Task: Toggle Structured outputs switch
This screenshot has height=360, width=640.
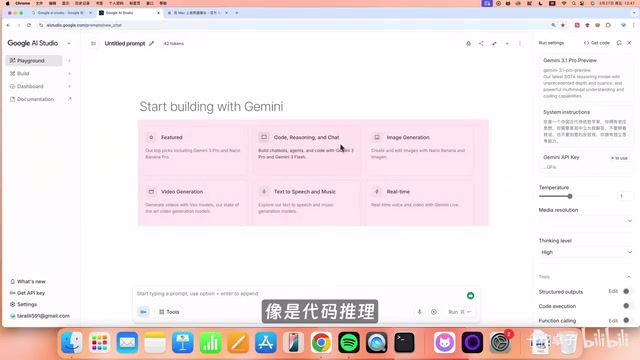Action: point(627,291)
